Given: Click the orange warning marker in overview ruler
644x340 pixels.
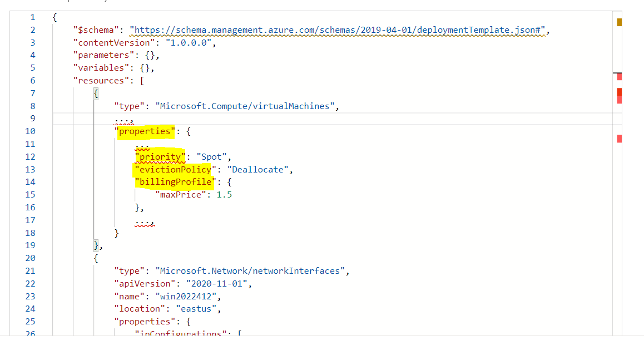Looking at the screenshot, I should pyautogui.click(x=619, y=22).
